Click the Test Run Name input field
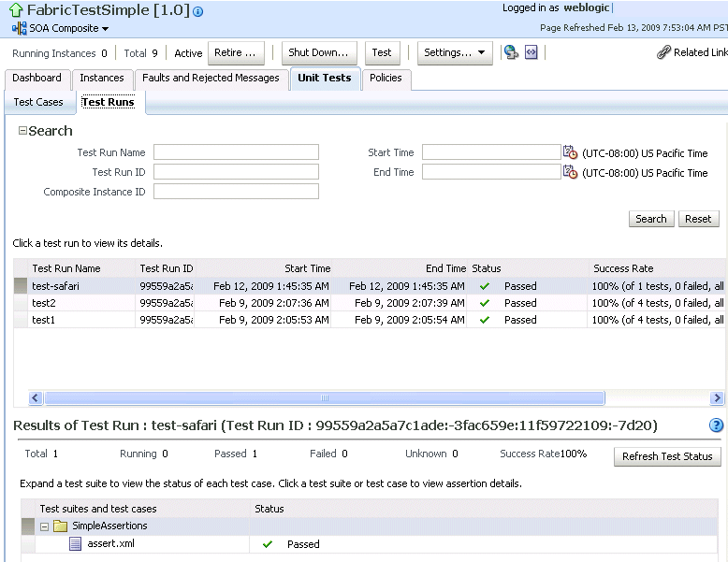 pyautogui.click(x=236, y=152)
